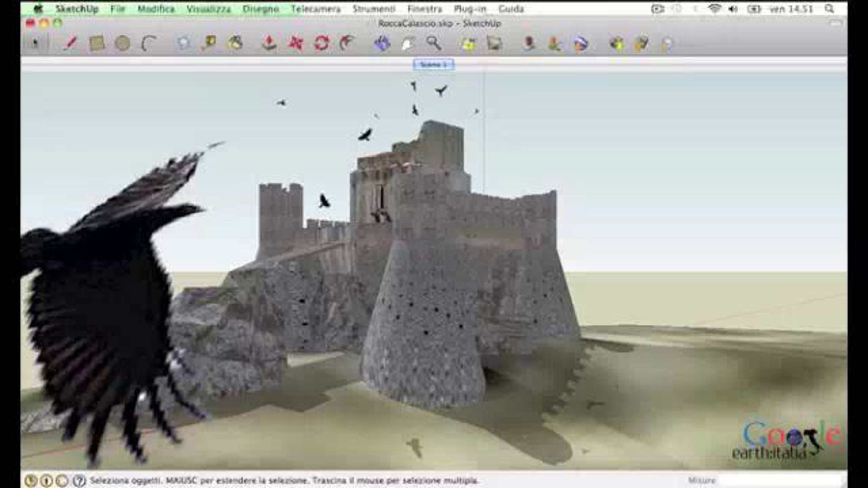Choose the Paint Bucket tool

pyautogui.click(x=235, y=43)
